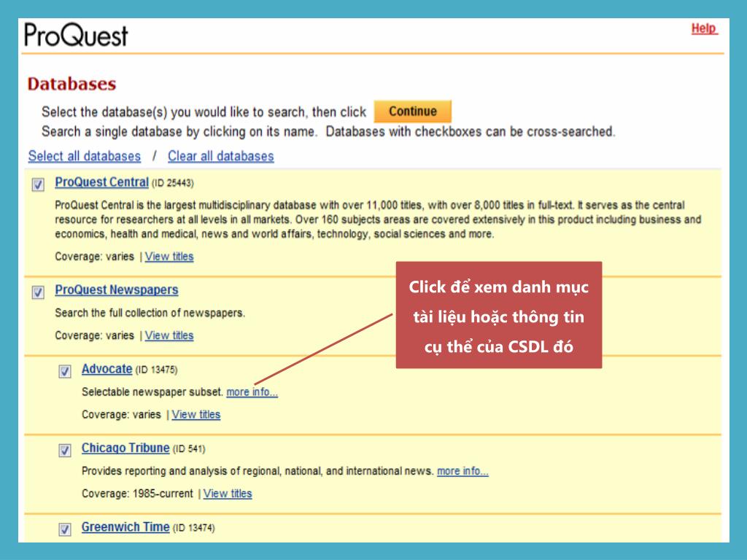Click the text '(ID 13474)'
The image size is (747, 560).
coord(193,528)
